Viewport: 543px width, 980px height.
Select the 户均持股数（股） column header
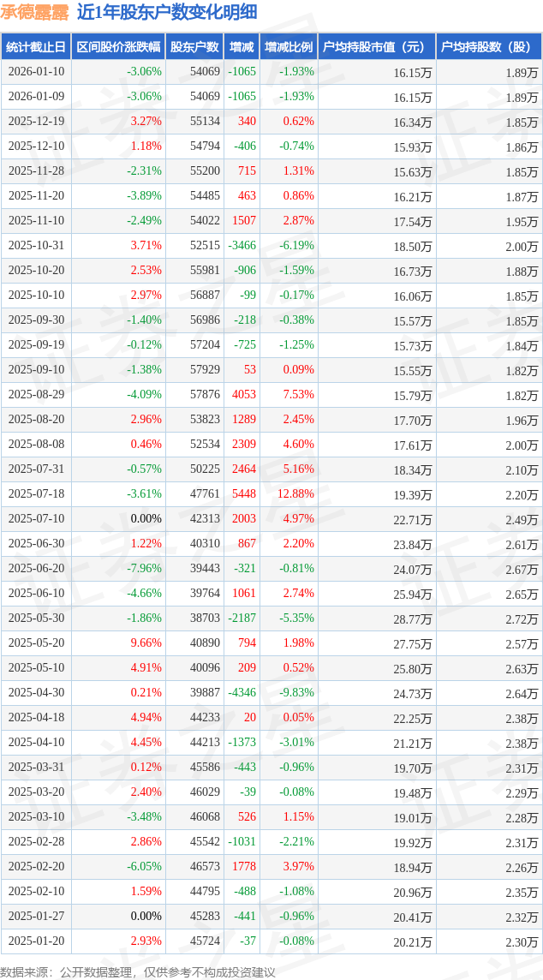tap(488, 47)
